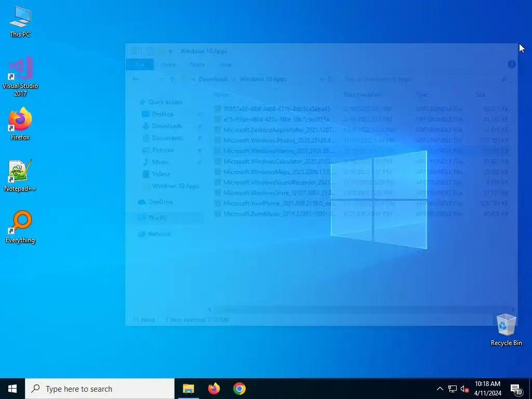Open the Windows Start menu
Viewport: 532px width, 399px height.
(12, 389)
